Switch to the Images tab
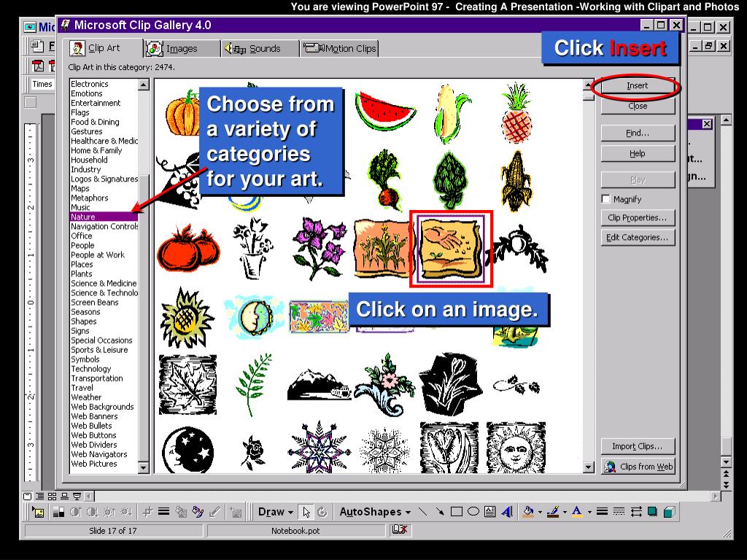The image size is (747, 560). (x=182, y=49)
